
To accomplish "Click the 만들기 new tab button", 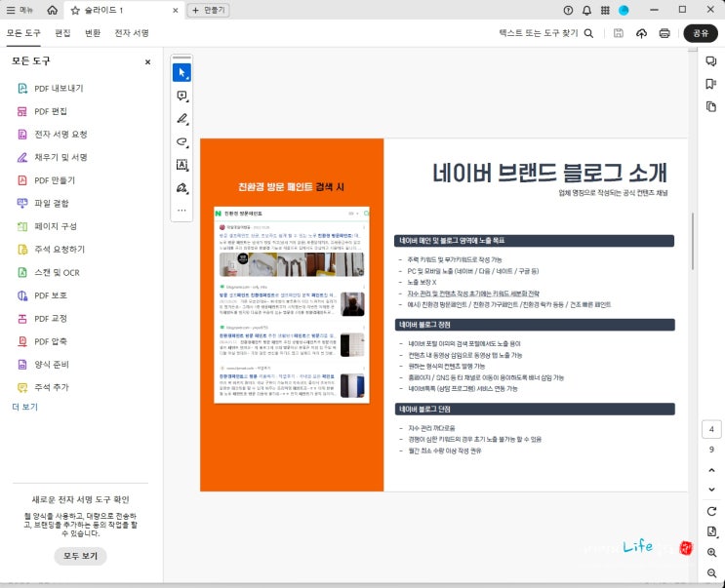I will (208, 10).
